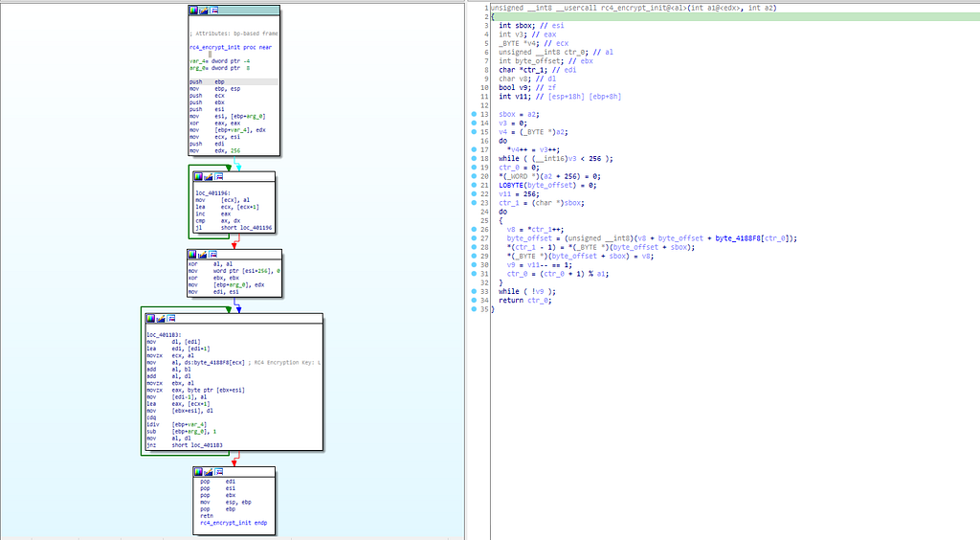The image size is (980, 540).
Task: Click the group icon on the 'pop edi' epilogue node
Action: click(219, 472)
